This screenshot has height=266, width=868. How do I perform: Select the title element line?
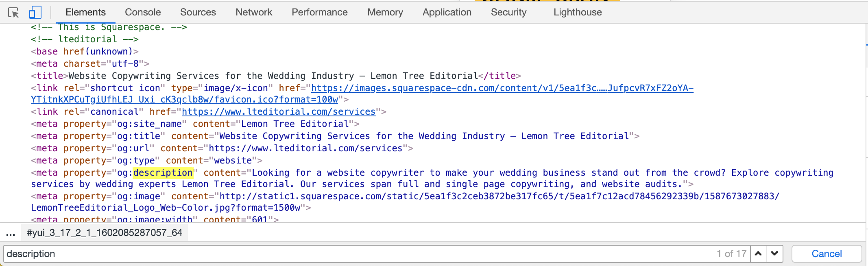point(276,76)
